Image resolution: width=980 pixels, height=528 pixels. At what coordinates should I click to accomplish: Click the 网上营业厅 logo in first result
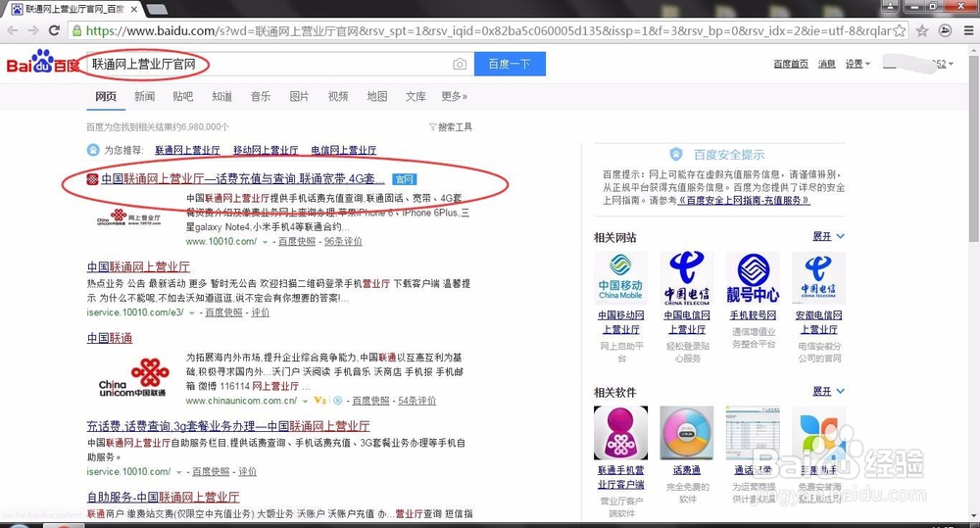(x=128, y=217)
